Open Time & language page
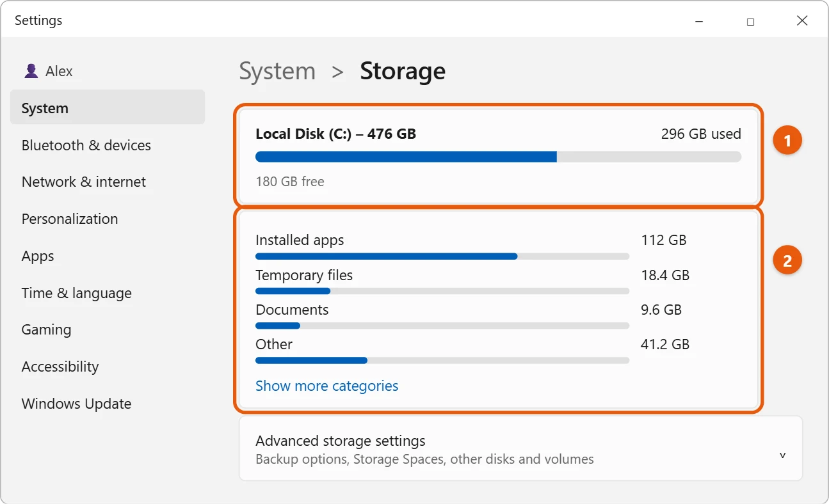Image resolution: width=829 pixels, height=504 pixels. point(77,293)
